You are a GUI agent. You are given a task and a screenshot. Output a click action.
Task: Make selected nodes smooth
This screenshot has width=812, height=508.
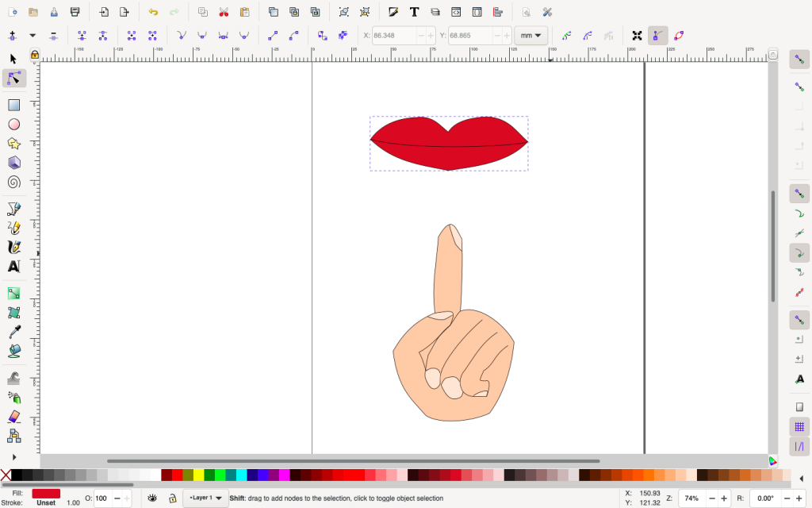202,35
